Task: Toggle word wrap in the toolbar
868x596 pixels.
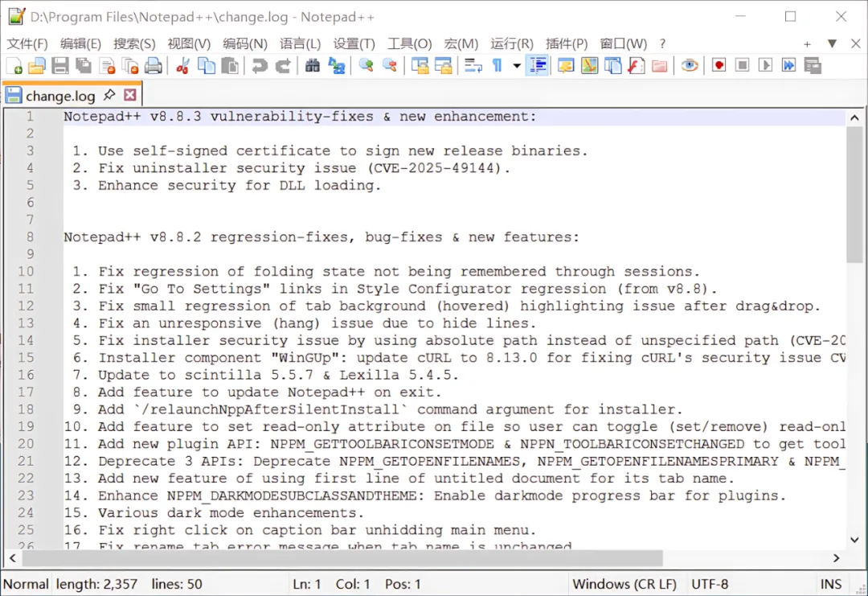Action: pos(473,66)
